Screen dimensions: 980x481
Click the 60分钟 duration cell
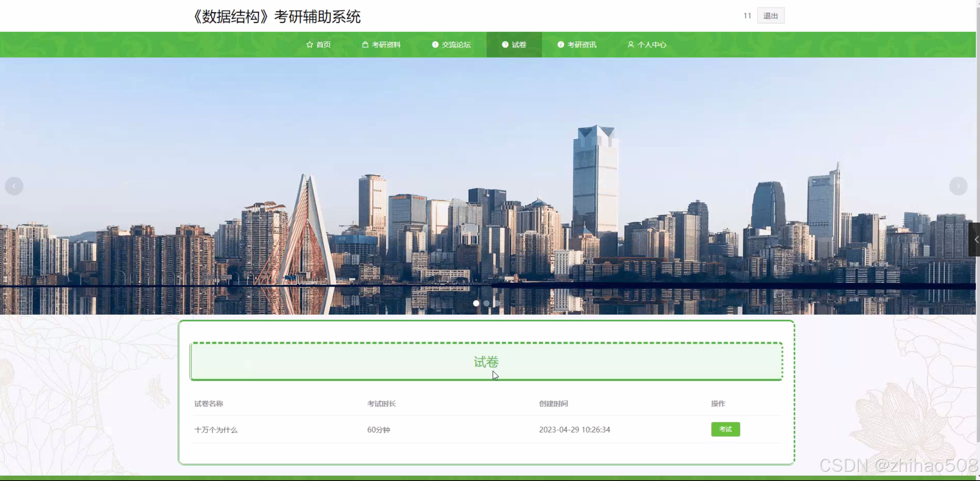coord(379,430)
